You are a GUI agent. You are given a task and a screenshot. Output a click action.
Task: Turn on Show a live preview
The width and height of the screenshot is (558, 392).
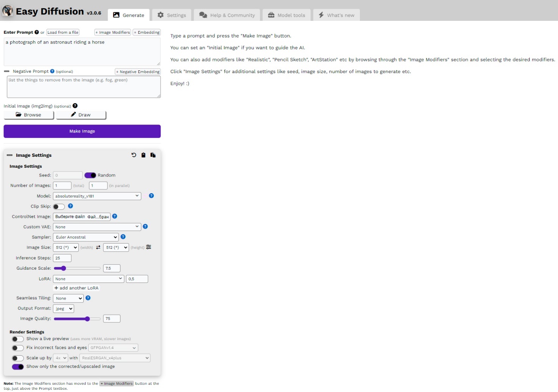click(x=17, y=339)
